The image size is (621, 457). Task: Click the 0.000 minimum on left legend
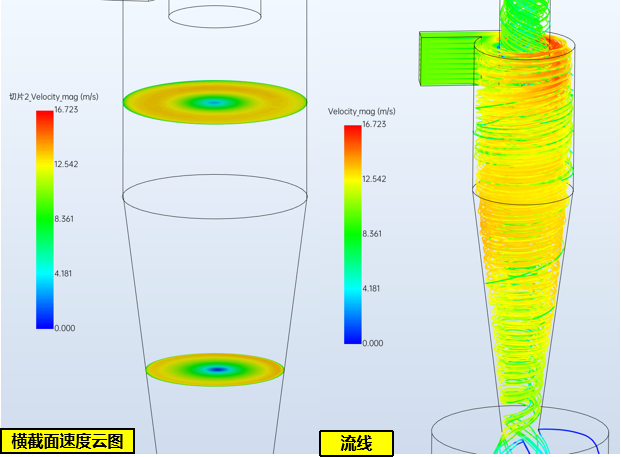[64, 328]
